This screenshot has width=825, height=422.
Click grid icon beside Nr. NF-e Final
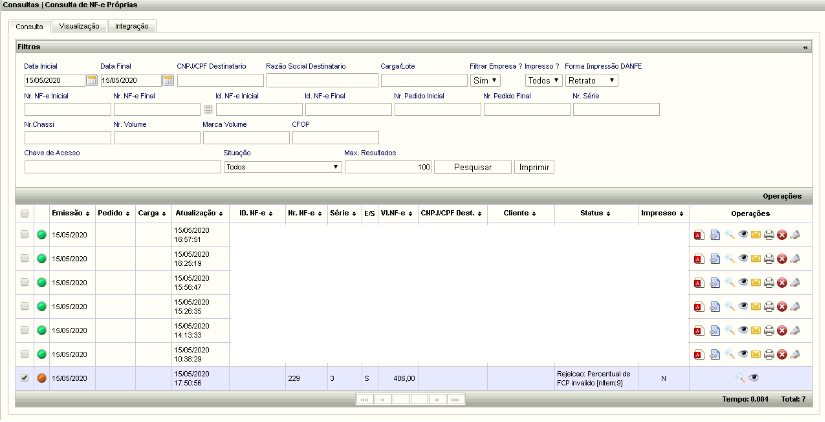(x=208, y=109)
